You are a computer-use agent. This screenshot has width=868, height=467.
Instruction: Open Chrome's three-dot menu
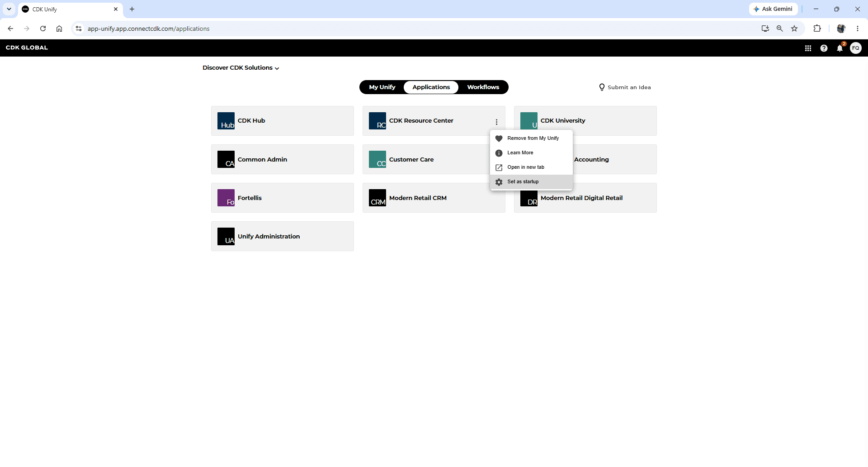[857, 29]
